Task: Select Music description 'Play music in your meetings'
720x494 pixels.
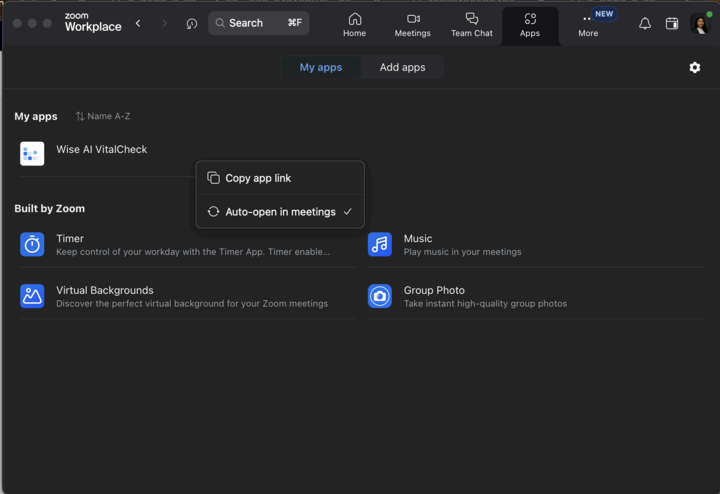Action: tap(462, 252)
